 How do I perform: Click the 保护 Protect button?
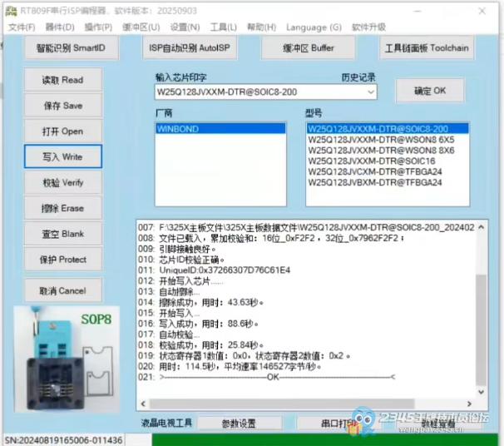coord(63,259)
